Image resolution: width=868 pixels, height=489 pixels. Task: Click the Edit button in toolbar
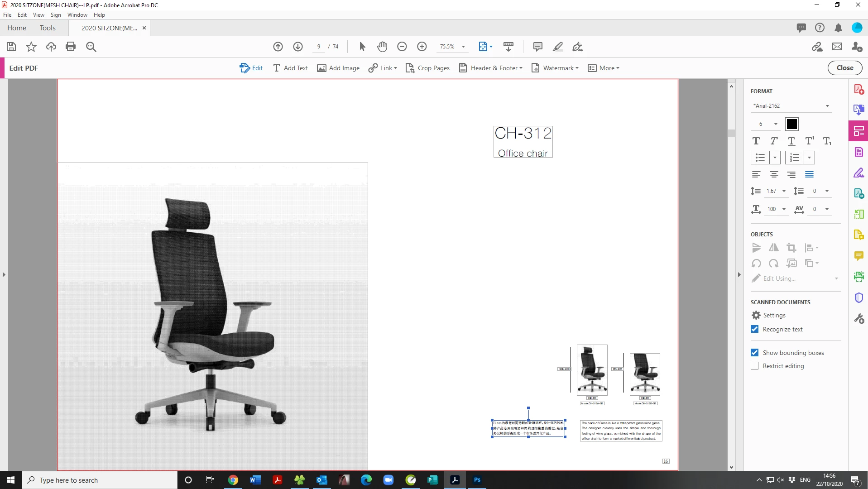click(x=251, y=68)
